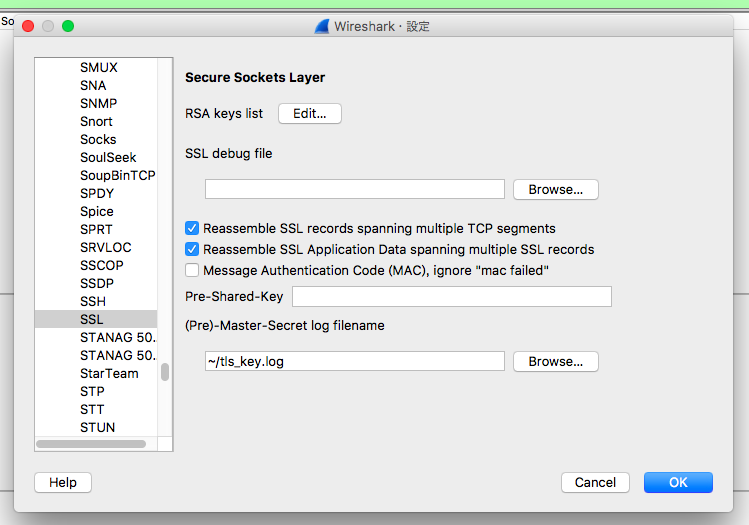The image size is (749, 525).
Task: Select SNA in the protocol list
Action: click(93, 86)
